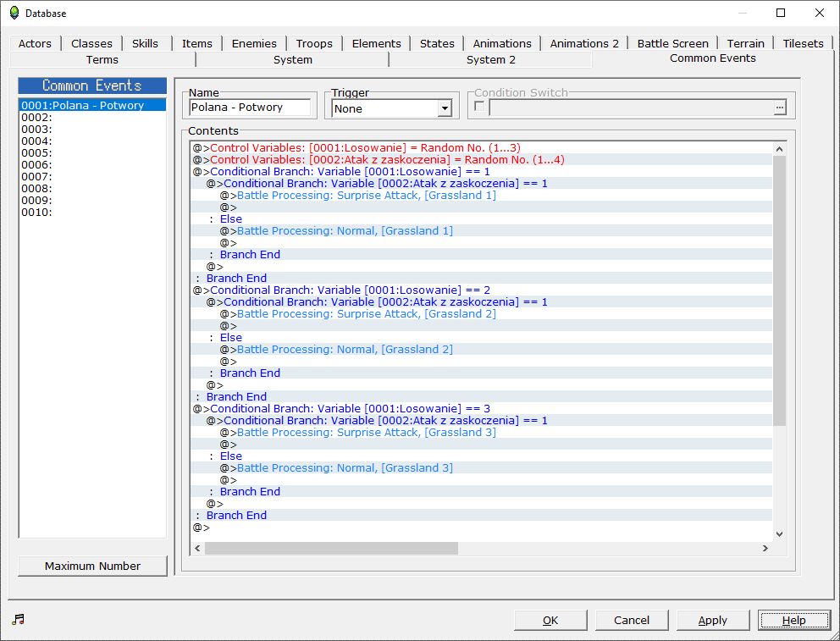Click the contents scroll up arrow
Screen dimensions: 840x641
[780, 149]
